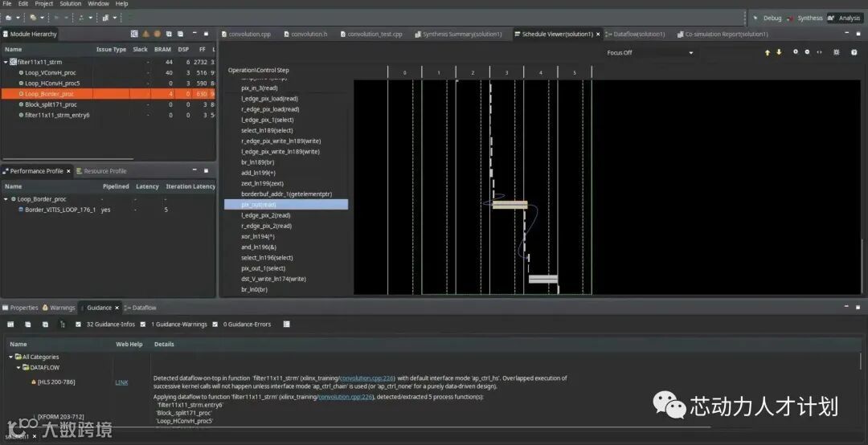Uncheck the 1 Guidance-Warnings checkbox
Viewport: 868px width, 445px height.
pyautogui.click(x=143, y=325)
